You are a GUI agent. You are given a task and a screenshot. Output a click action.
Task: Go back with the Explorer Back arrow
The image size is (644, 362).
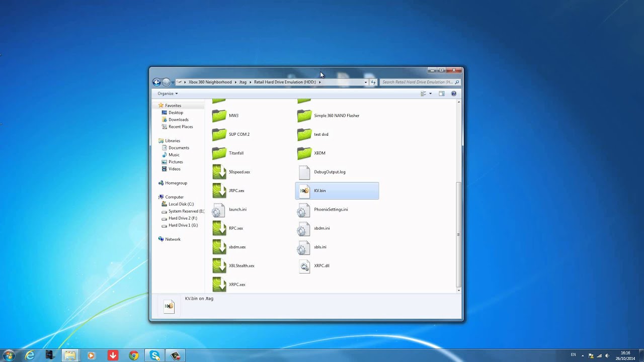(156, 82)
